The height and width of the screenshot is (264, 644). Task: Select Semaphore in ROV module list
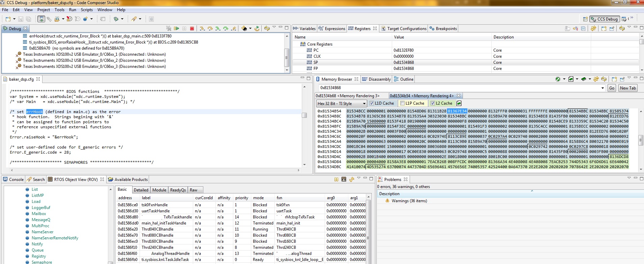pyautogui.click(x=42, y=262)
